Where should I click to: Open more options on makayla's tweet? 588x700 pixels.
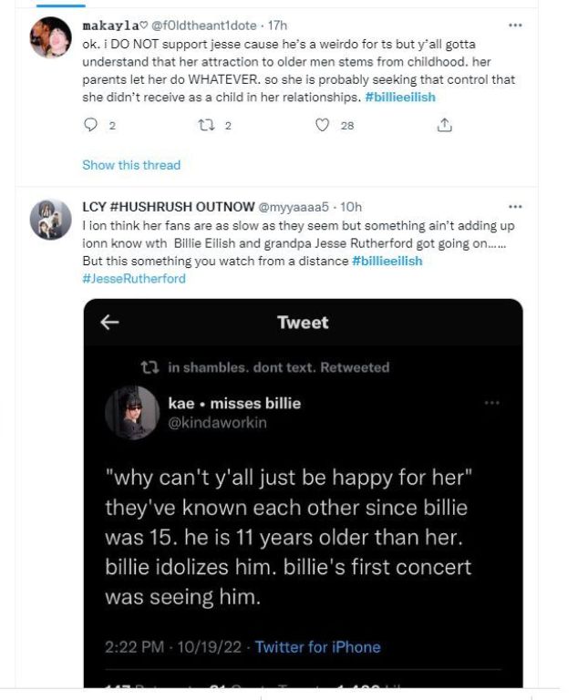(x=515, y=26)
